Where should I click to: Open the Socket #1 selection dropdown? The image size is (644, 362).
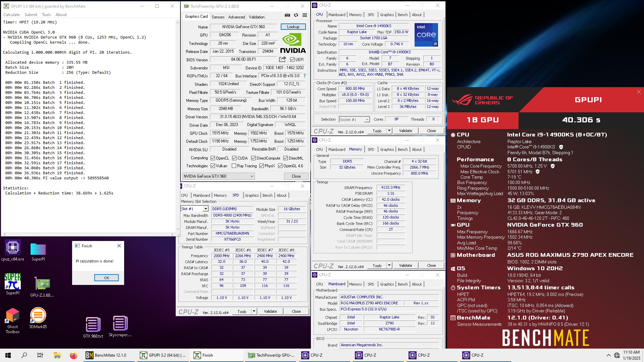354,120
